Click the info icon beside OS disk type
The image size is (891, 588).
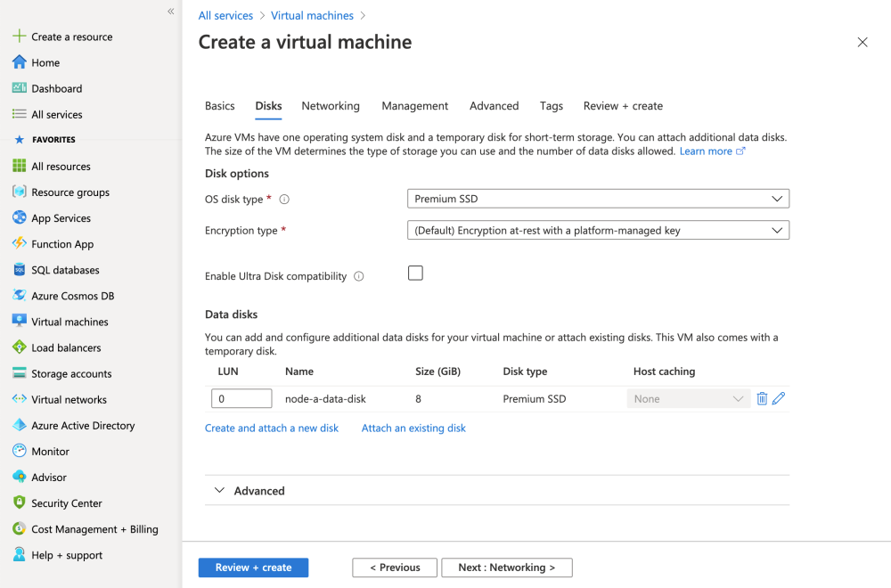click(285, 200)
